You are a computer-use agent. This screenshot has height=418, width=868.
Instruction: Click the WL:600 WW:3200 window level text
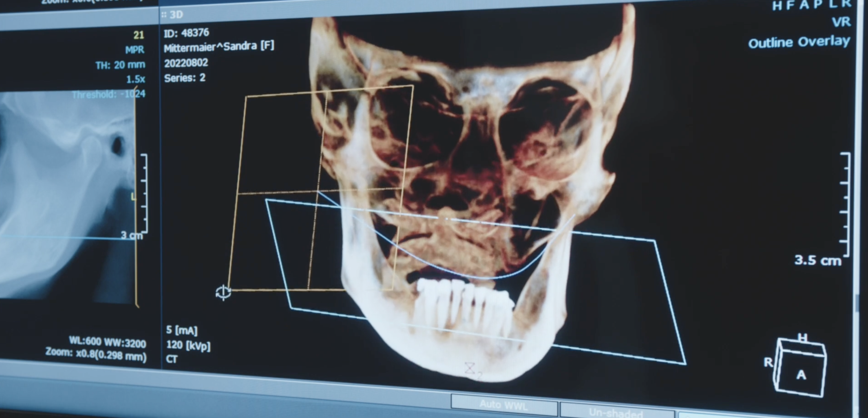pos(108,342)
